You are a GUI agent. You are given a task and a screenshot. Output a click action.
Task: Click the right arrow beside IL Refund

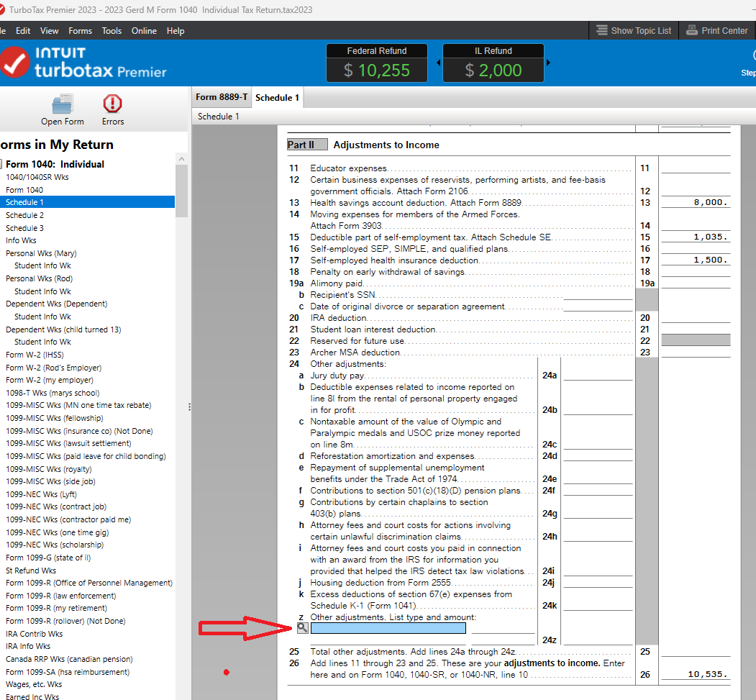[x=548, y=62]
